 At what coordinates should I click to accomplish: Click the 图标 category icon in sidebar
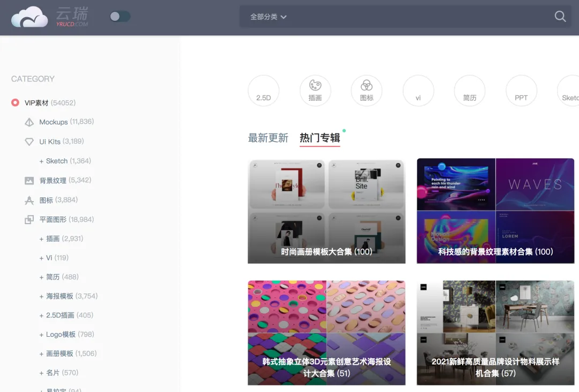(x=29, y=200)
